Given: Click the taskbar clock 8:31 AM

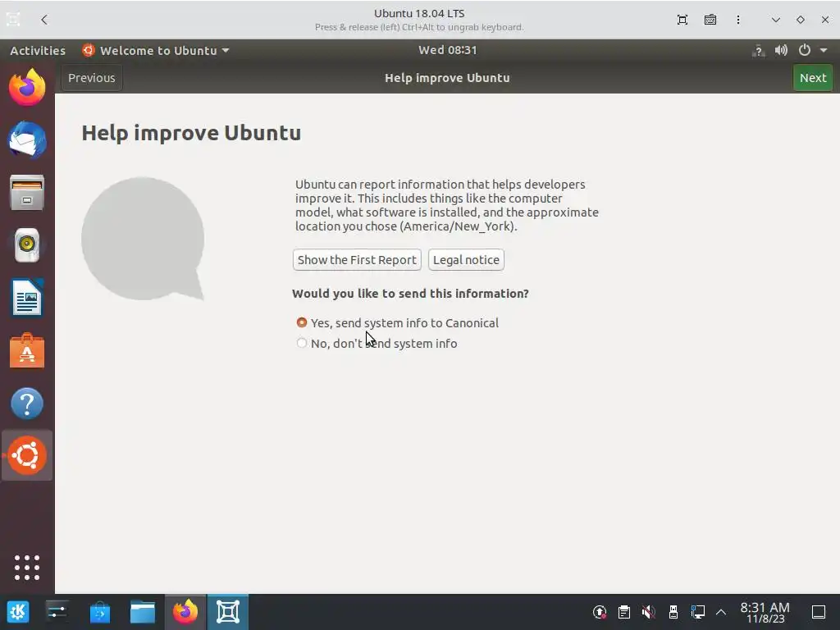Looking at the screenshot, I should coord(765,612).
